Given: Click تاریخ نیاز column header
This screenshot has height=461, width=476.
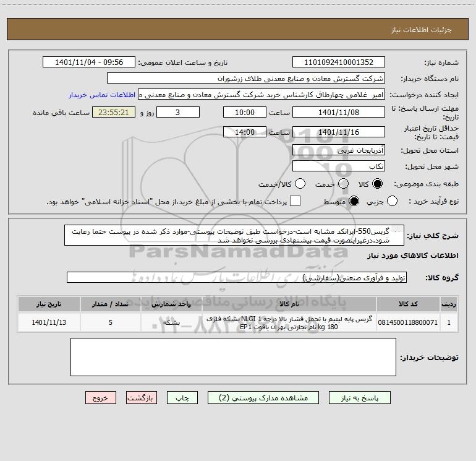Looking at the screenshot, I should tap(49, 304).
